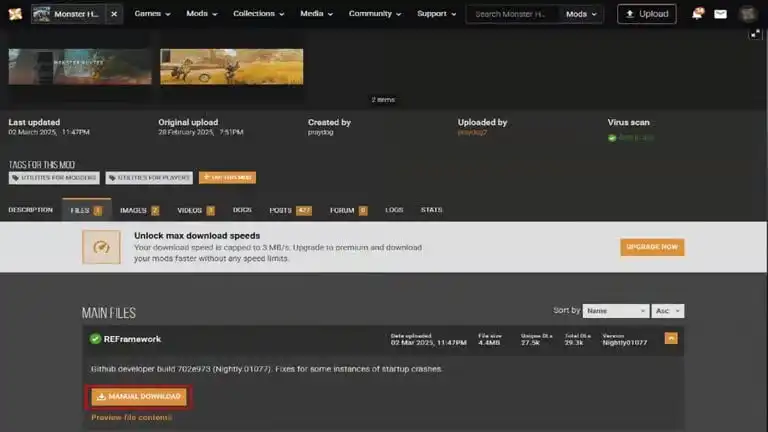Click the Nightly01077 version value
This screenshot has width=768, height=432.
pyautogui.click(x=624, y=343)
